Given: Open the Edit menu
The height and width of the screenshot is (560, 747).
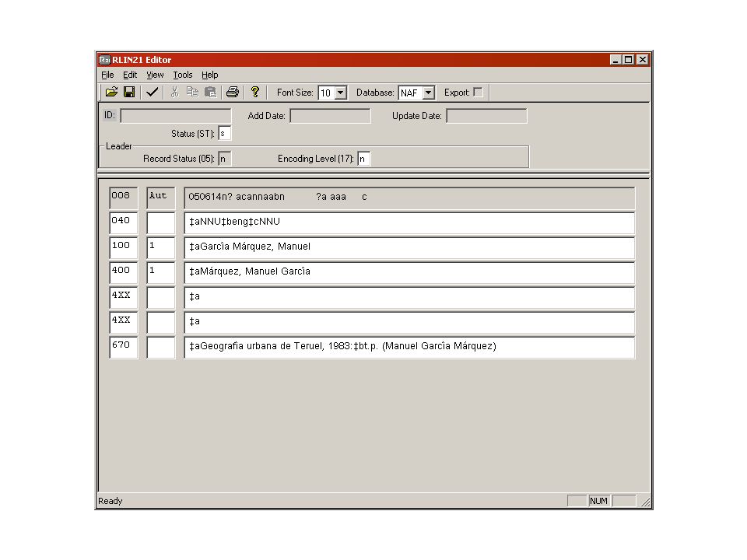Looking at the screenshot, I should (130, 75).
